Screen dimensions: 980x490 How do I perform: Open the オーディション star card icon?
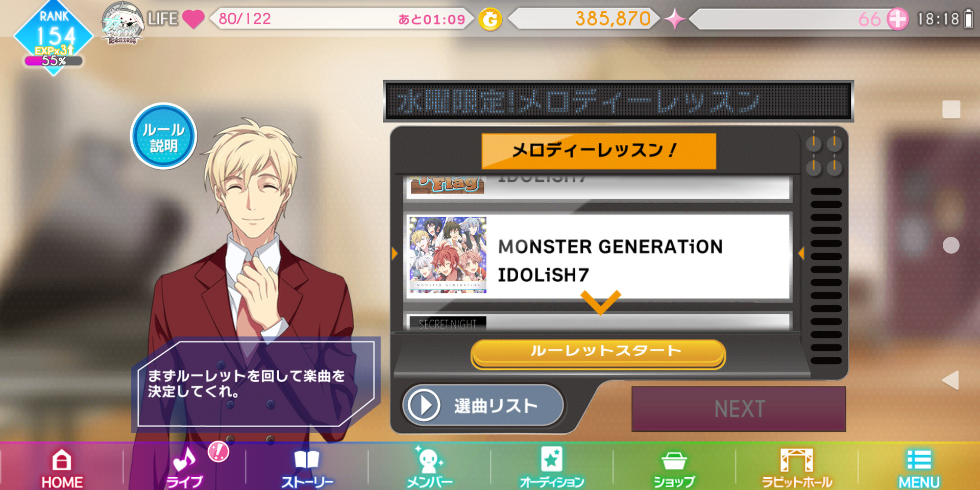pos(552,459)
